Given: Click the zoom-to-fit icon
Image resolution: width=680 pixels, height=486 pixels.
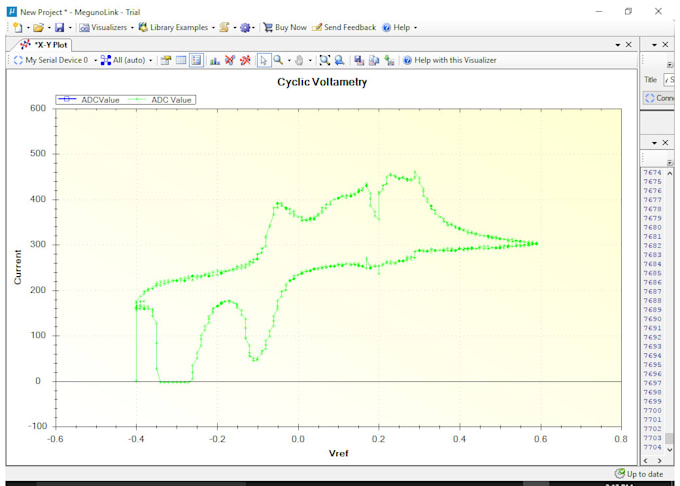Looking at the screenshot, I should tap(325, 61).
